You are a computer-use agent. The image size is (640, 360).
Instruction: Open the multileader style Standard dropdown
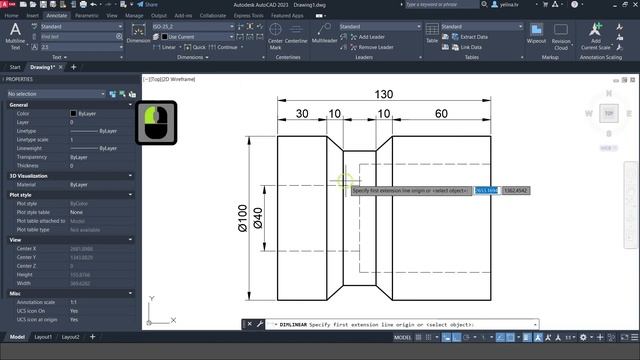[x=380, y=27]
